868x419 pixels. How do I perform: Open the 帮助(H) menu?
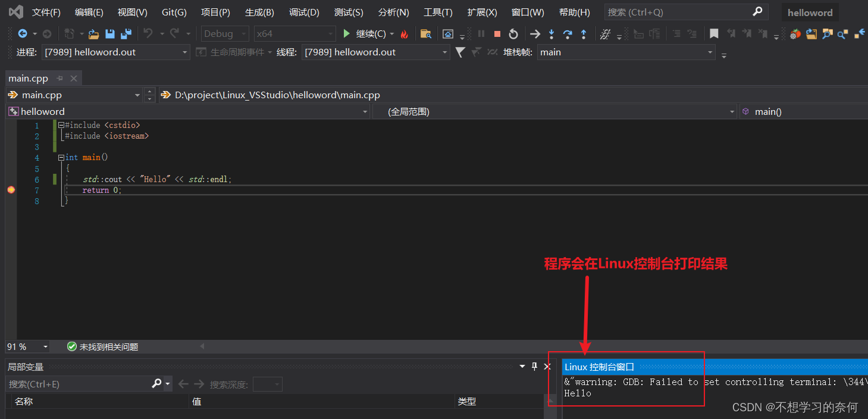point(574,12)
